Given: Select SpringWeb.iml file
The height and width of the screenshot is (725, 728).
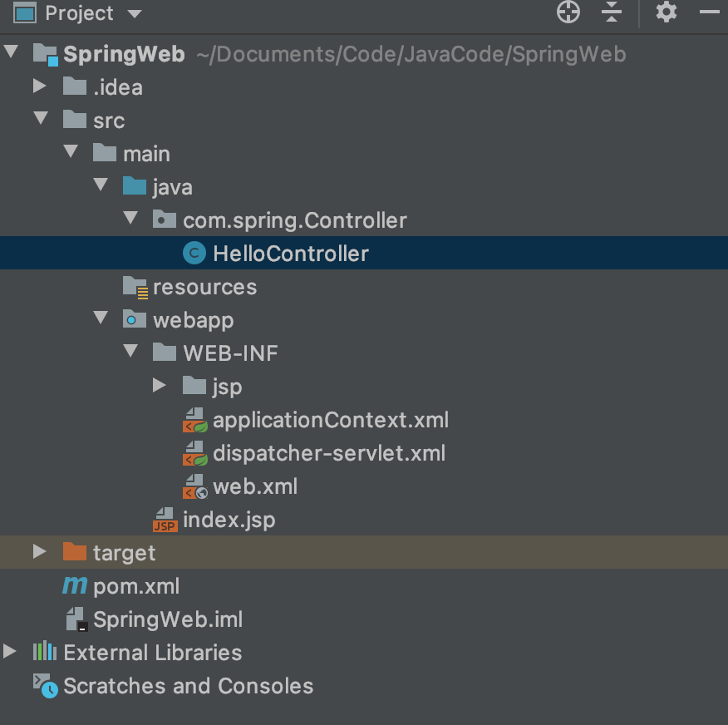Looking at the screenshot, I should [167, 619].
